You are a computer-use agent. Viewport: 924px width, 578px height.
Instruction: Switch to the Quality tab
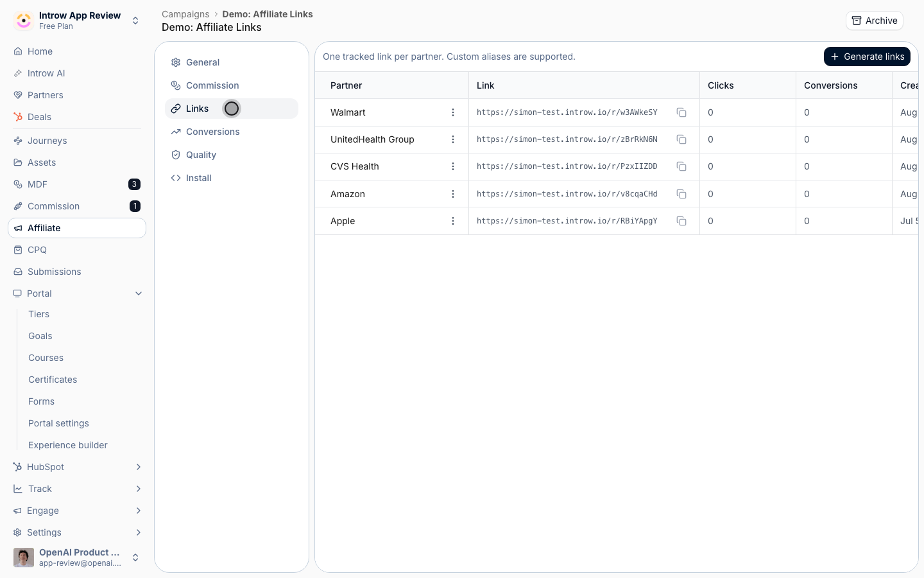point(232,155)
